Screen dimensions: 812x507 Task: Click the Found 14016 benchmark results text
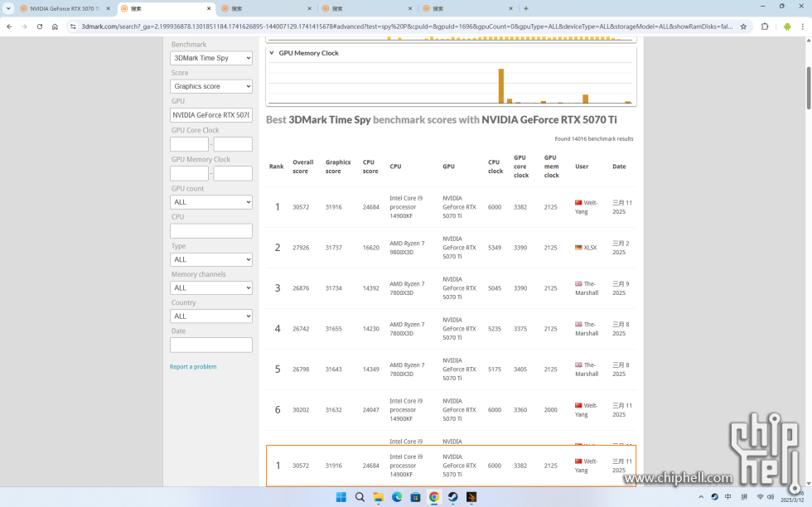(594, 139)
